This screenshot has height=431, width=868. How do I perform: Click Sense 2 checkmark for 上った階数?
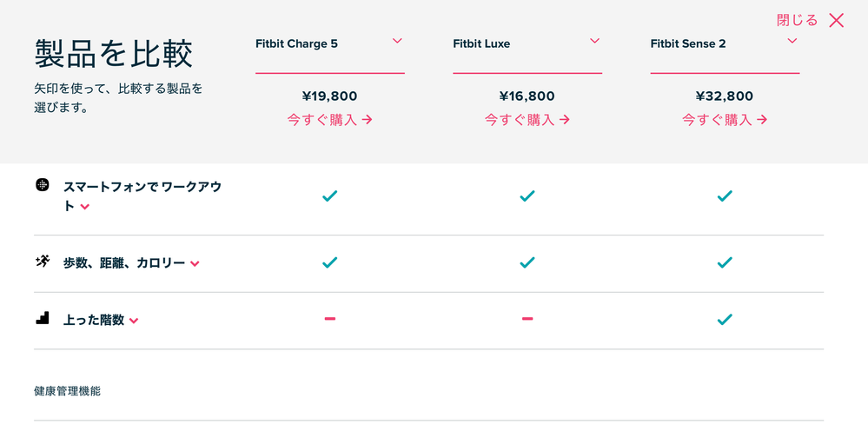(x=725, y=319)
